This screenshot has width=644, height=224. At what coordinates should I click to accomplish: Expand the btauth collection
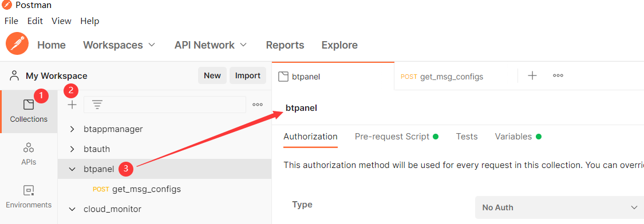(72, 149)
